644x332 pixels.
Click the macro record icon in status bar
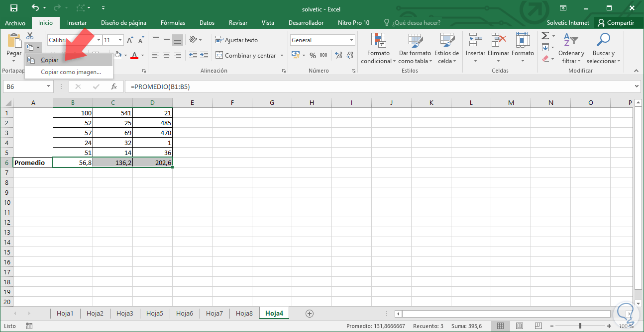tap(29, 326)
